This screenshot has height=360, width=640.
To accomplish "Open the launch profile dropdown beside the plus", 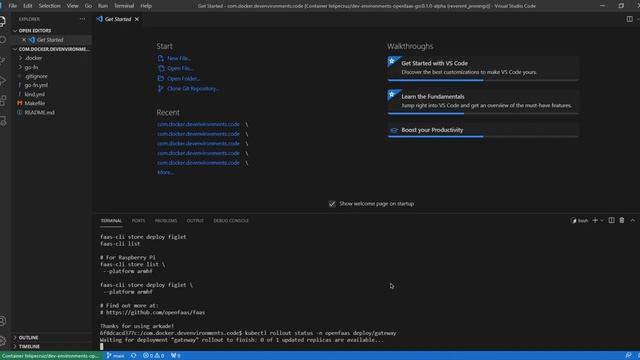I will click(x=602, y=220).
